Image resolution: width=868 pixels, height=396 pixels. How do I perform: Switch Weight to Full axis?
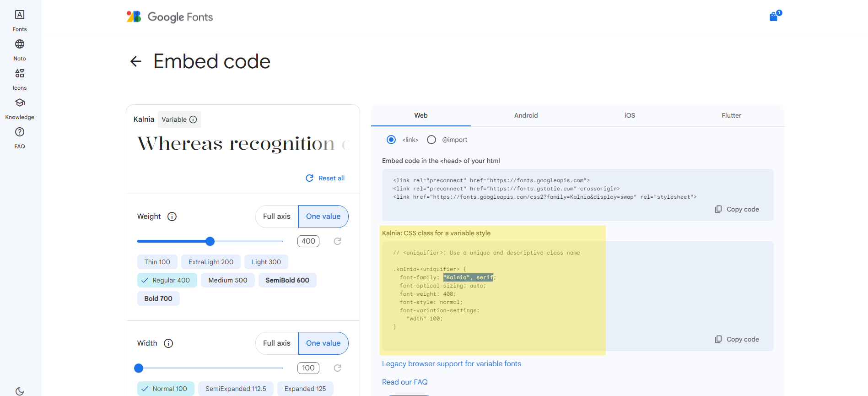(x=277, y=217)
